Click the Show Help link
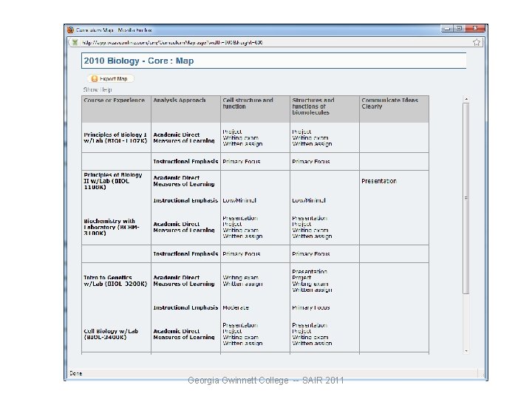 [98, 89]
